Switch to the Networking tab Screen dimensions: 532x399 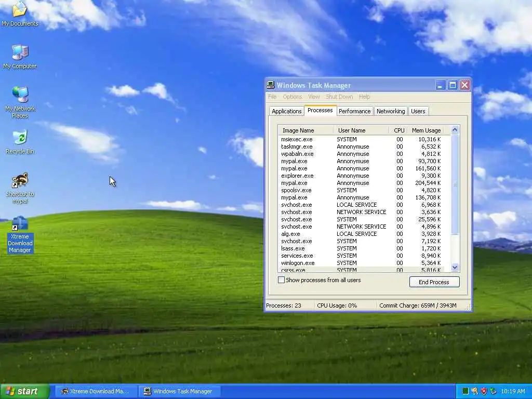(391, 111)
